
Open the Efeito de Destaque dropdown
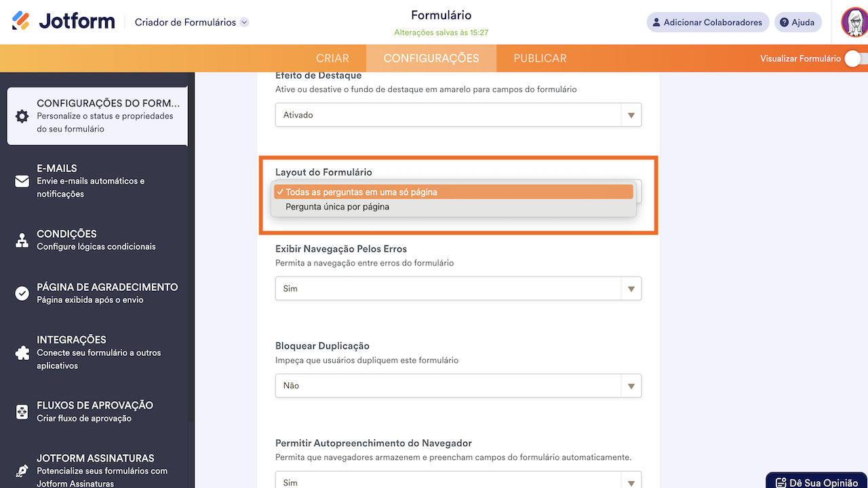click(458, 115)
